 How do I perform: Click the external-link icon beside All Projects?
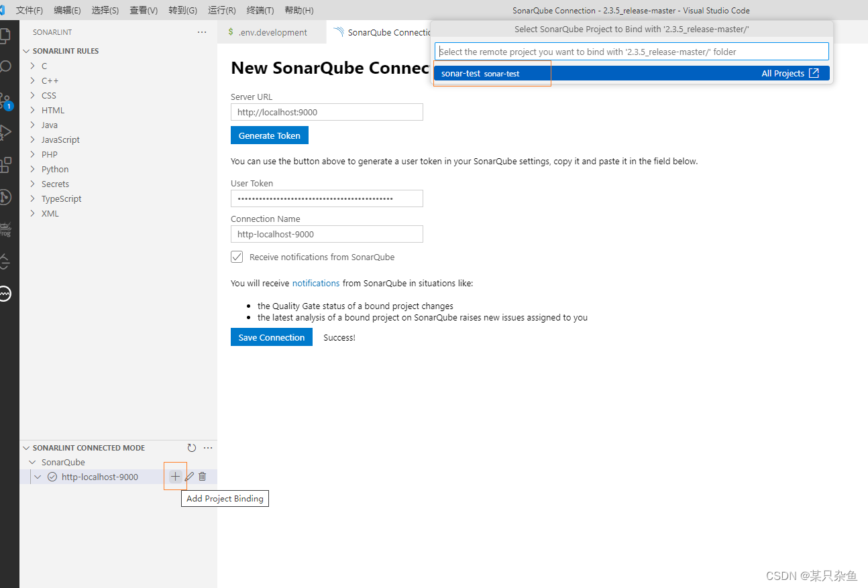814,73
